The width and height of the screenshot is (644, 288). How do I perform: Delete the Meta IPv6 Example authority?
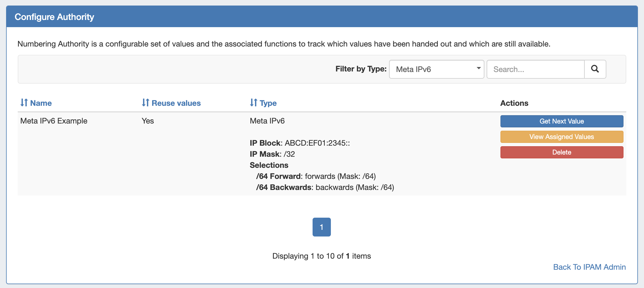(561, 152)
